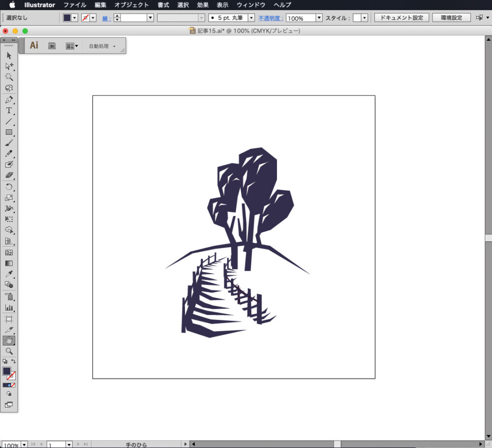The height and width of the screenshot is (448, 492).
Task: Reset to default fill and stroke
Action: [x=4, y=361]
